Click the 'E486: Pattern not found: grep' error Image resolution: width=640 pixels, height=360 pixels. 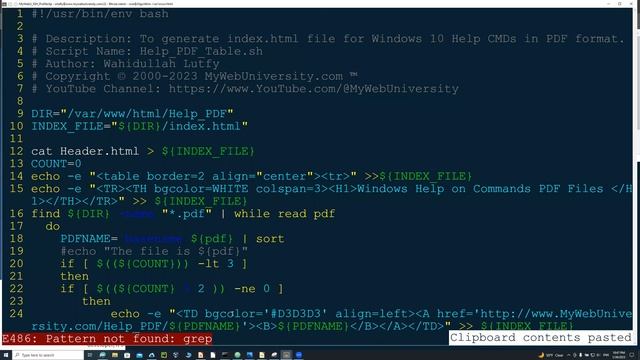[x=107, y=338]
